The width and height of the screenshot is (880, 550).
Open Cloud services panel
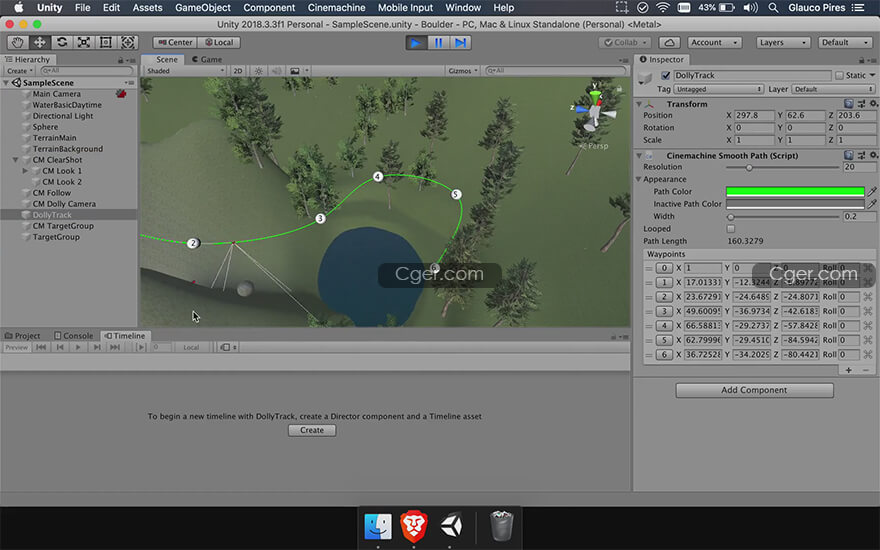pos(669,43)
